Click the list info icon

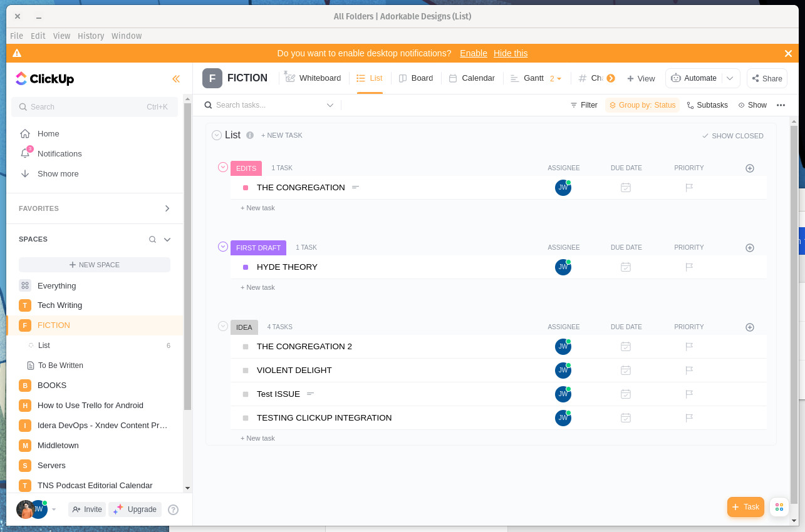coord(250,135)
